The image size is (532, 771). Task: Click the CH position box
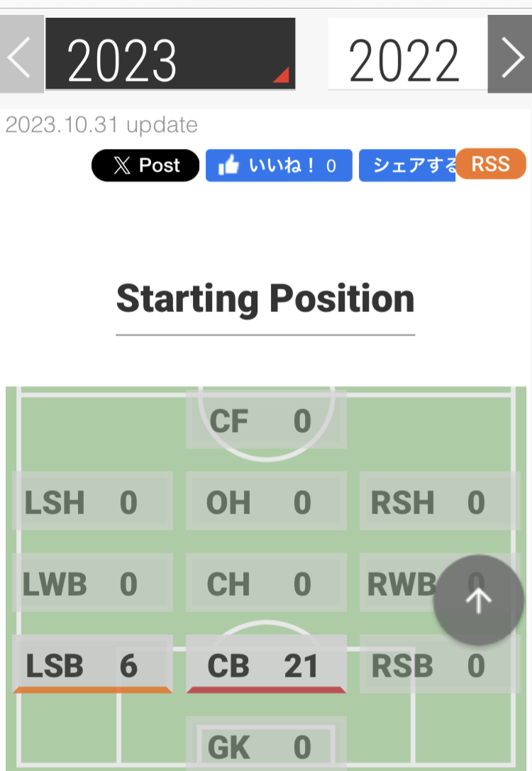click(266, 584)
